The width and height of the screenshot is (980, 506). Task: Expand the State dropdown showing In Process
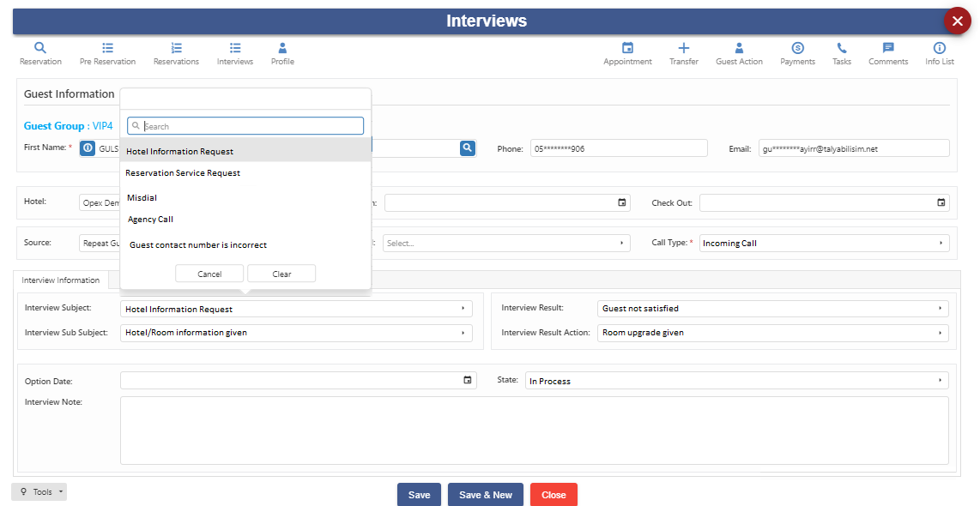(737, 381)
